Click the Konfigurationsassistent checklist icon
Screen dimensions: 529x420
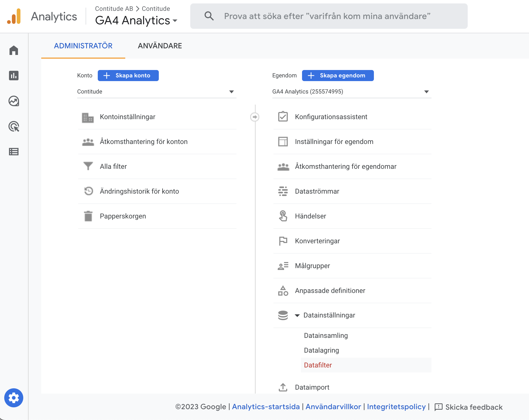[283, 116]
